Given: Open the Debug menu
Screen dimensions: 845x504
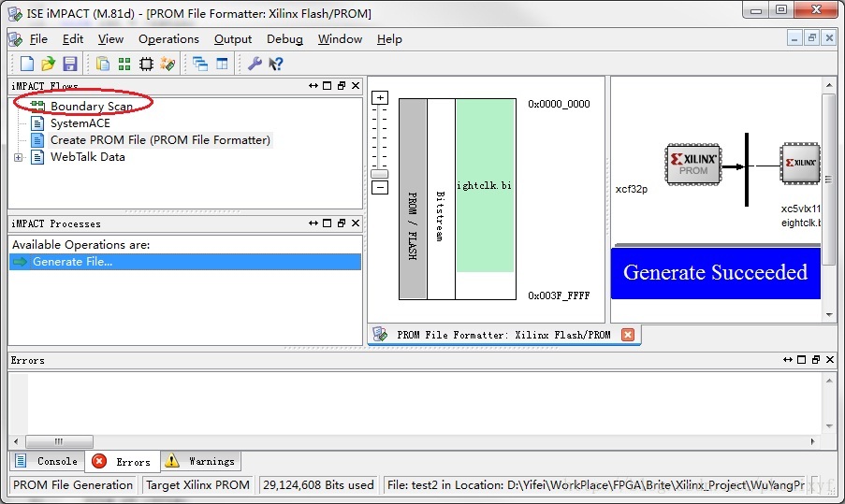Looking at the screenshot, I should (284, 38).
